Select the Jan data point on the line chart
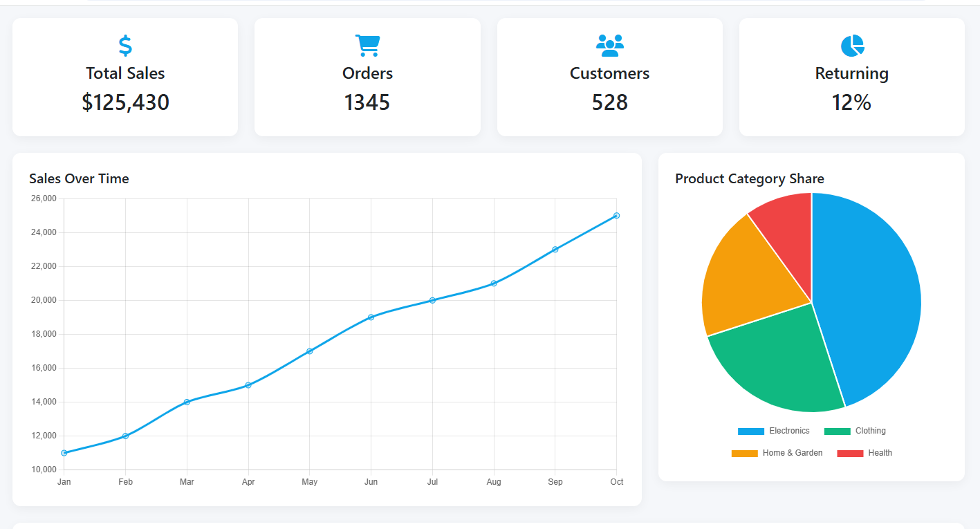Viewport: 980px width, 529px height. (x=64, y=453)
